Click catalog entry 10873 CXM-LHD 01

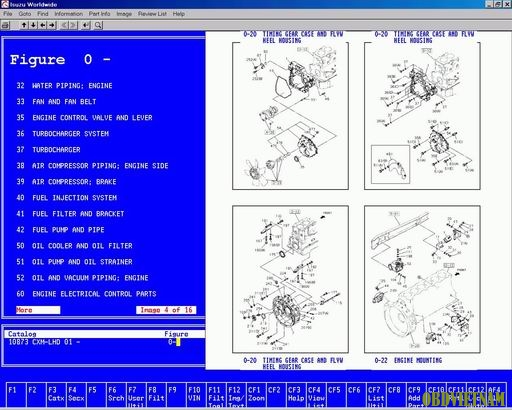44,342
